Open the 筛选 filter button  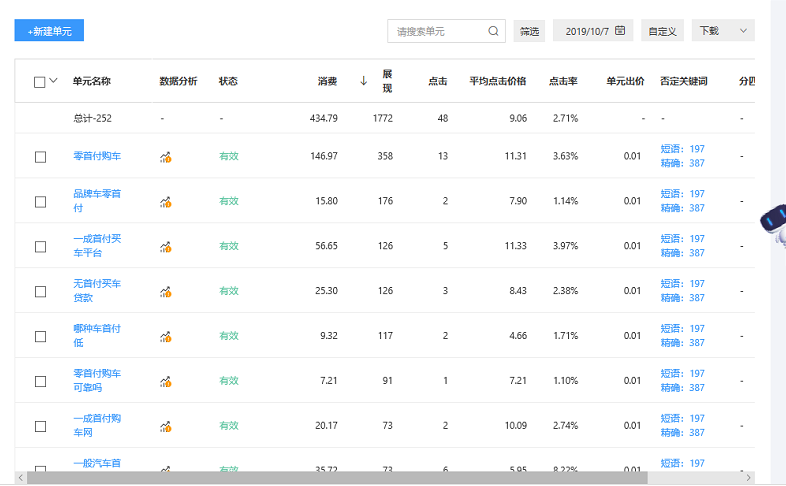click(x=529, y=31)
